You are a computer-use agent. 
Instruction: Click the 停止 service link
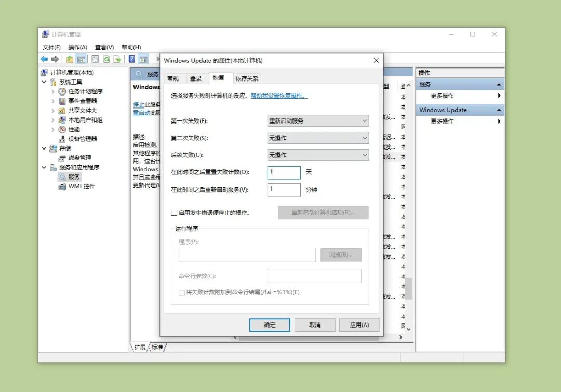(x=139, y=105)
